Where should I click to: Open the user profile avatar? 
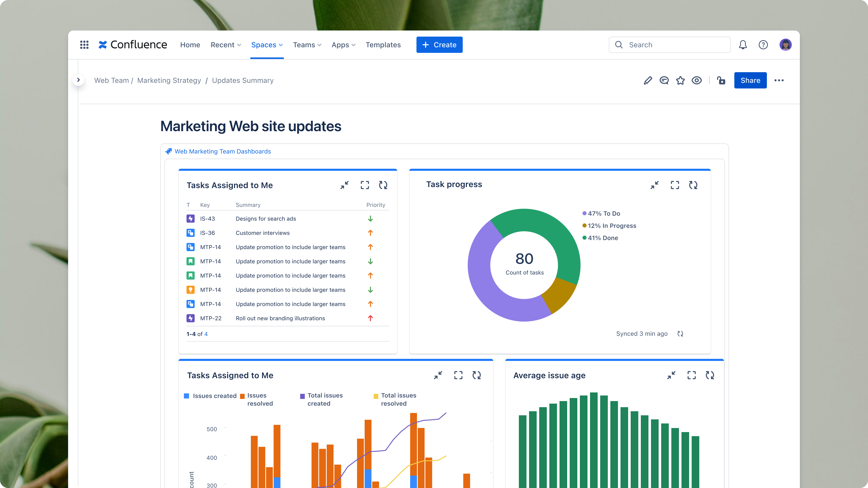(x=785, y=44)
